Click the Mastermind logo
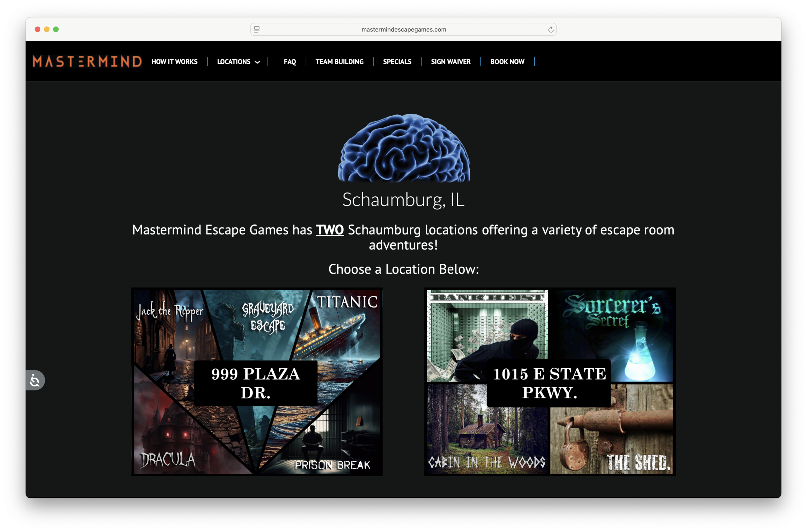807x532 pixels. coord(87,61)
